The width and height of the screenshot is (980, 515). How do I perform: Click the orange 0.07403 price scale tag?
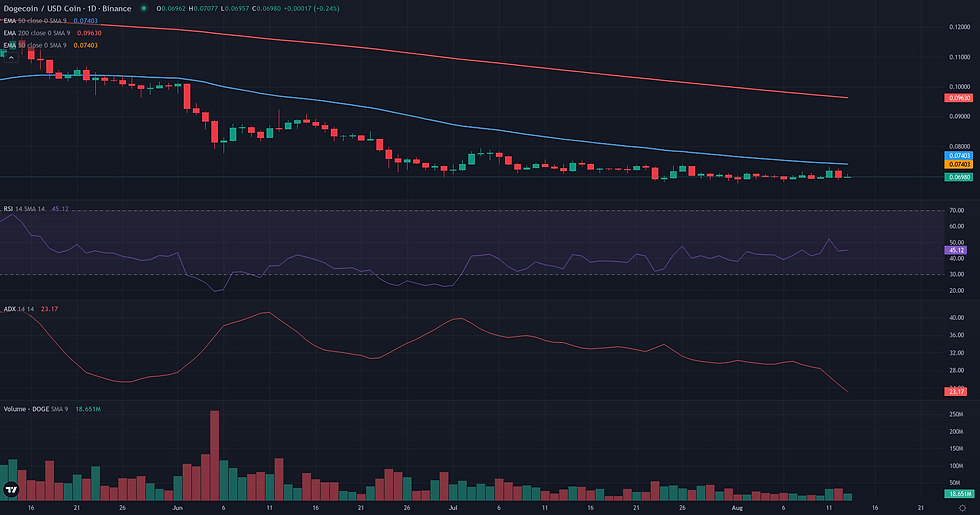pyautogui.click(x=958, y=164)
